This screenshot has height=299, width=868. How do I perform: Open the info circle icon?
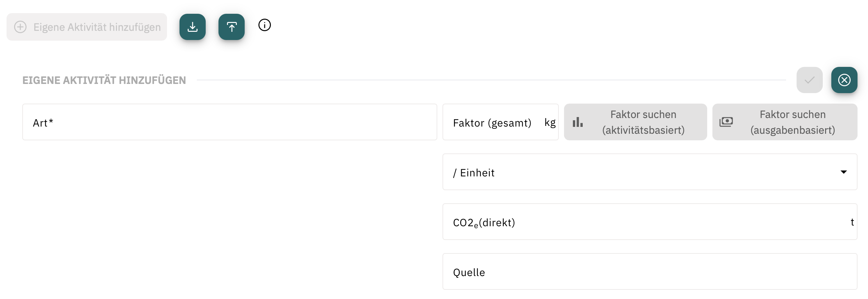click(265, 25)
